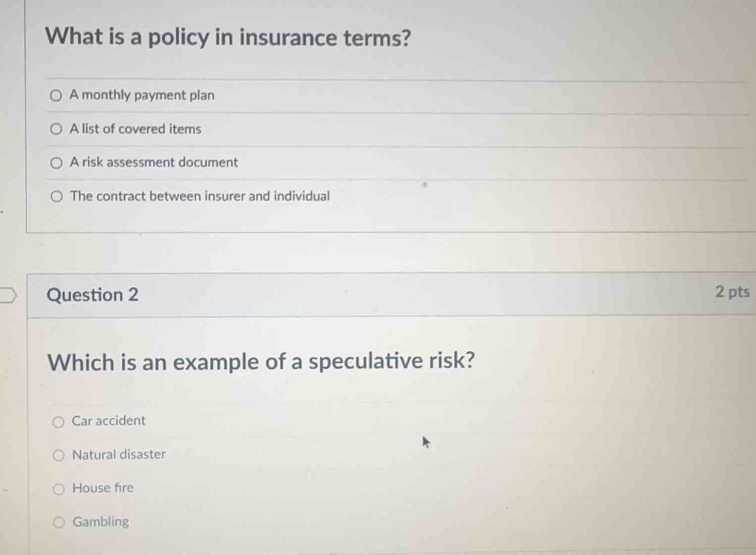Click the Question 2 header

[92, 295]
